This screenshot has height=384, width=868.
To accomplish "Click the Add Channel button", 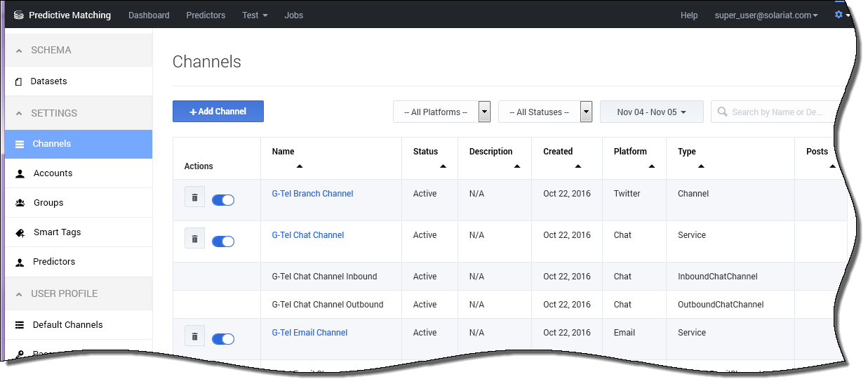I will (x=218, y=112).
